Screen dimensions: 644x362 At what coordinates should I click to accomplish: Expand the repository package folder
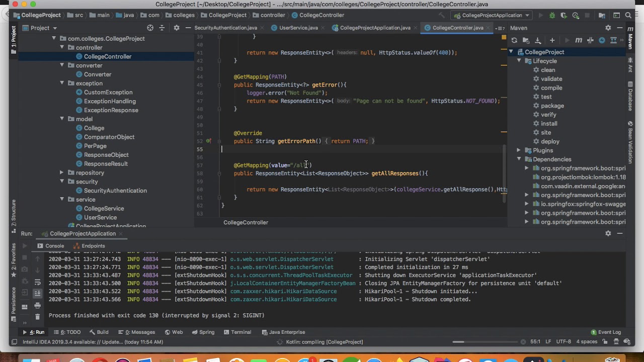(62, 173)
